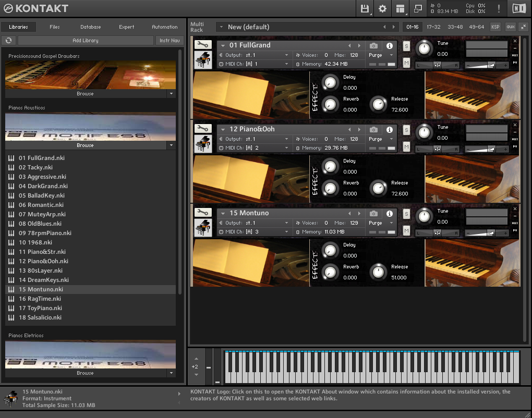Click previous instrument arrow on 01 FullGrand
The height and width of the screenshot is (418, 532).
click(349, 45)
